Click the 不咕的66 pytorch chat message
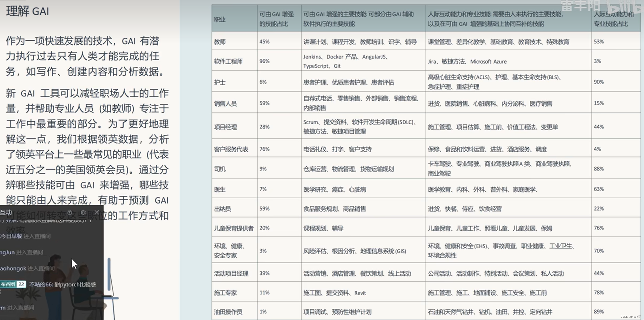The height and width of the screenshot is (320, 644). pos(62,285)
